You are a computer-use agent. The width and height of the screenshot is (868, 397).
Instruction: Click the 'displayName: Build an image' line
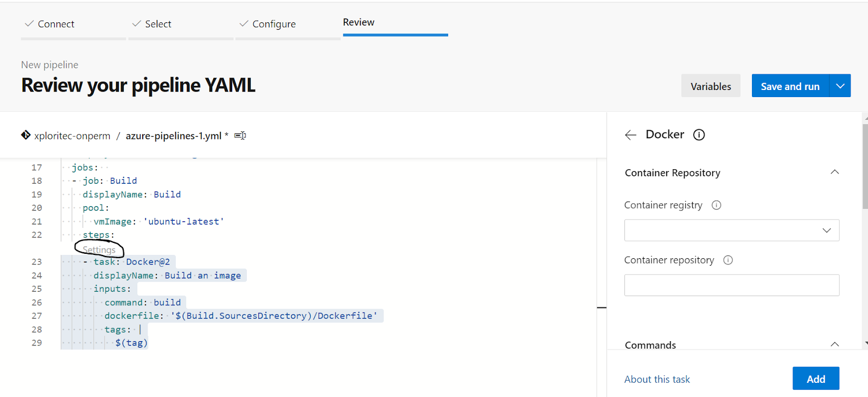(167, 276)
